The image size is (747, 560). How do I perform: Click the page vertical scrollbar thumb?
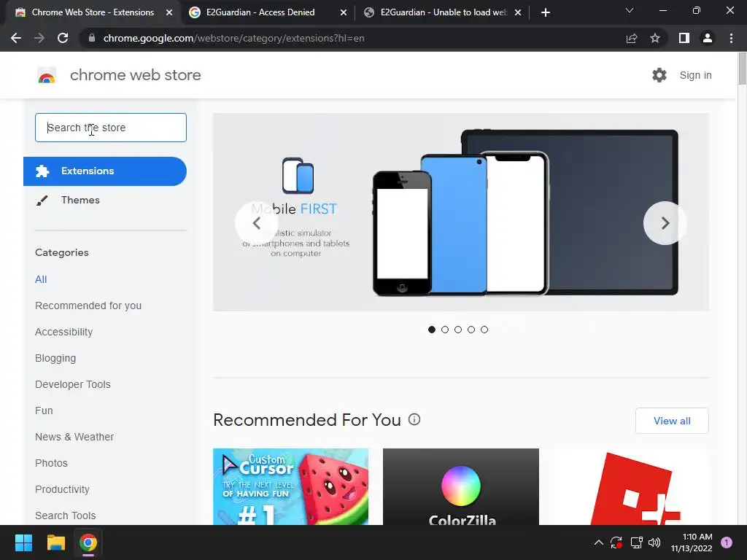pos(742,69)
